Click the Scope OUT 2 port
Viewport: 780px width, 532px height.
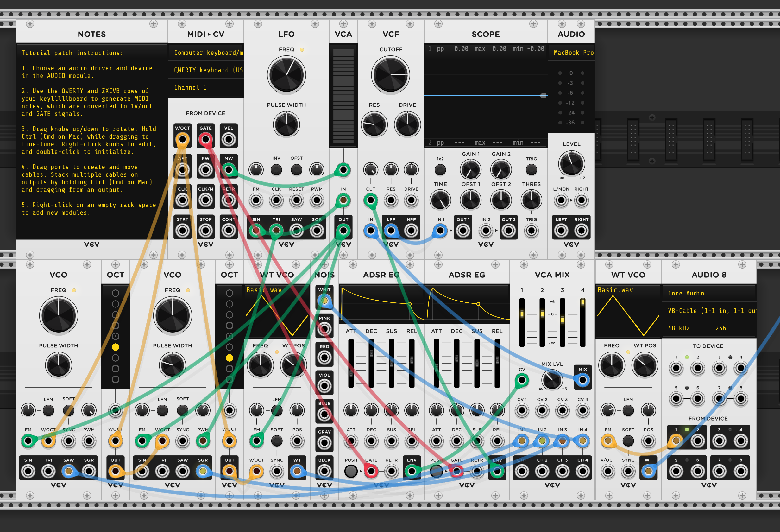pyautogui.click(x=508, y=231)
